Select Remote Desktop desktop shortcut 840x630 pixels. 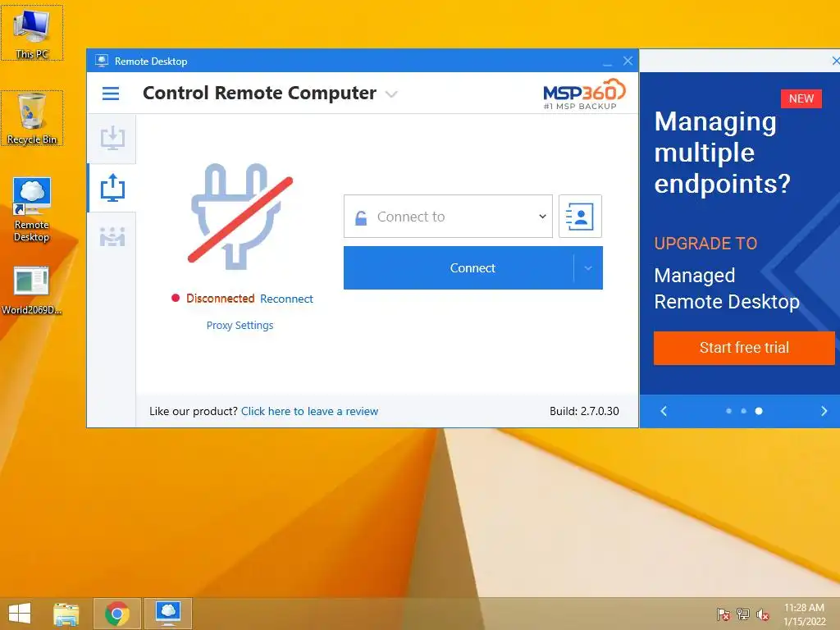pos(32,210)
